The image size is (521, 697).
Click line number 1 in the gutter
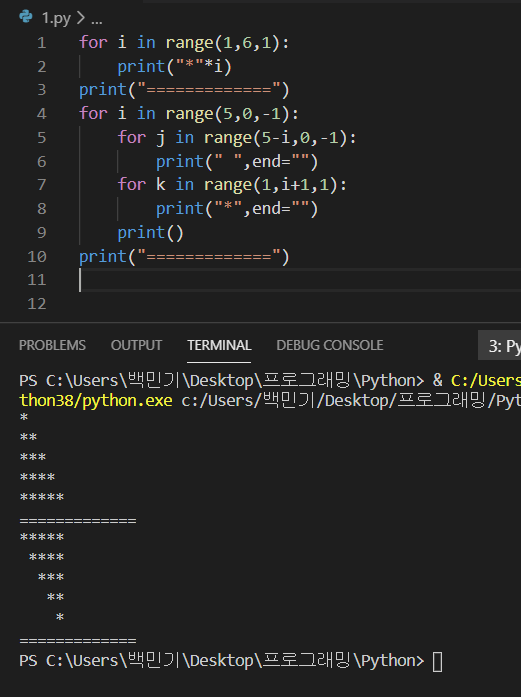[x=42, y=43]
